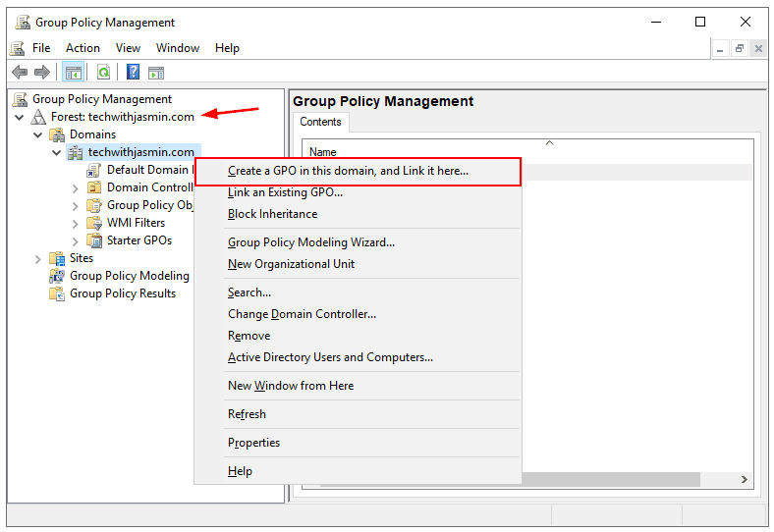The width and height of the screenshot is (774, 532).
Task: Click the Refresh toolbar icon
Action: pyautogui.click(x=104, y=73)
